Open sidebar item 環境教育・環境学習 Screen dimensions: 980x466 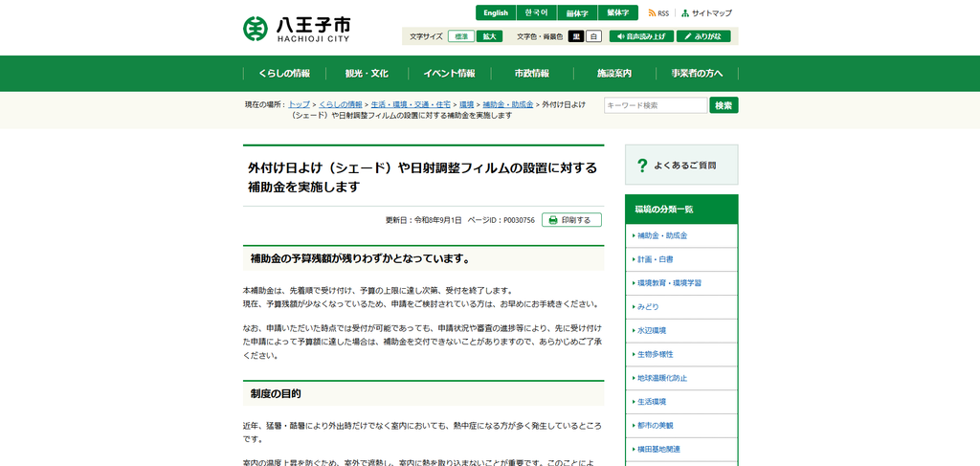click(681, 283)
